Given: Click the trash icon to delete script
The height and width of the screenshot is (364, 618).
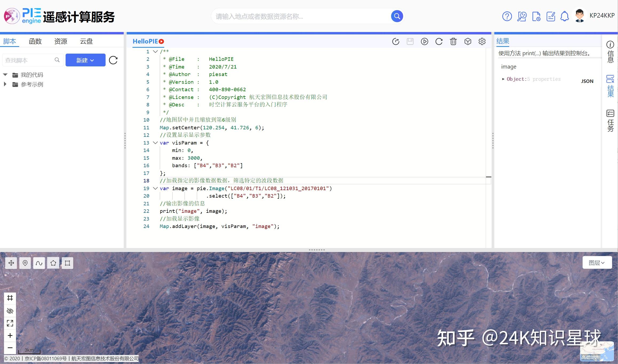Looking at the screenshot, I should [453, 42].
